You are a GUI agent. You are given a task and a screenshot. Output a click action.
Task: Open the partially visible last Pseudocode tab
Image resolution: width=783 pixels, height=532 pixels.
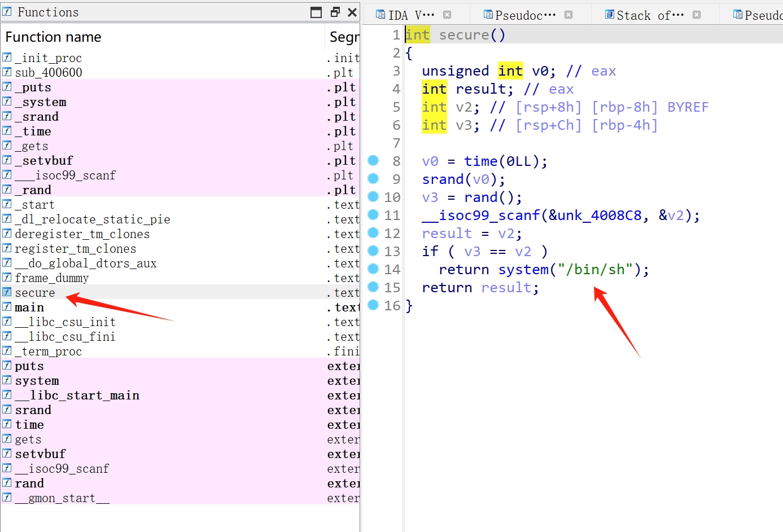click(x=758, y=15)
